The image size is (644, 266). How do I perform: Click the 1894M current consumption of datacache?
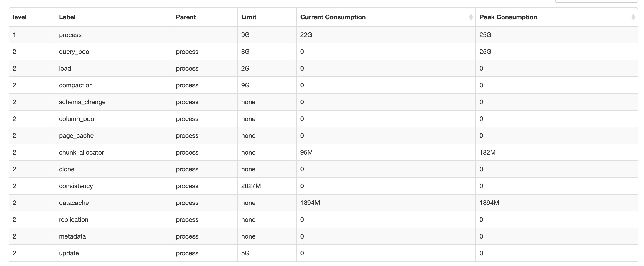pos(310,203)
